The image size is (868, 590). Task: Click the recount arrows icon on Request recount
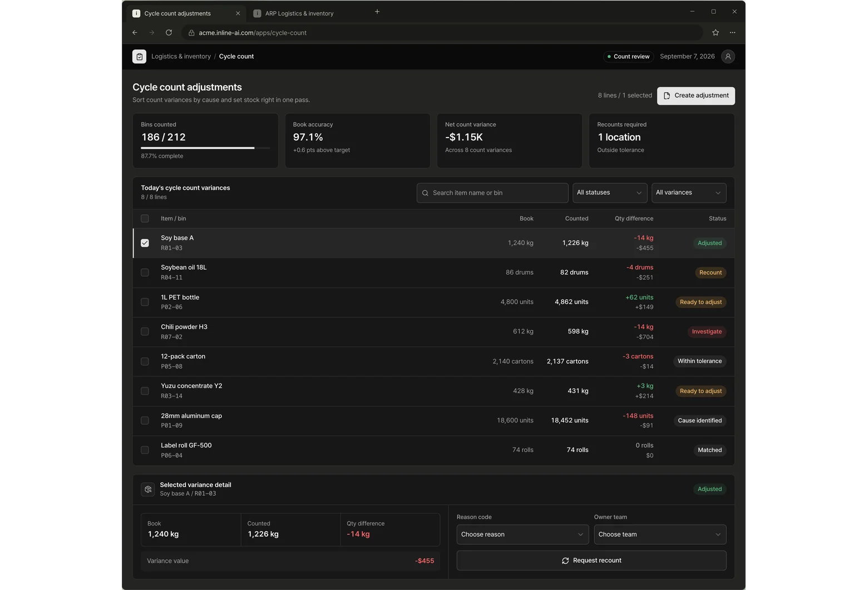pyautogui.click(x=565, y=560)
